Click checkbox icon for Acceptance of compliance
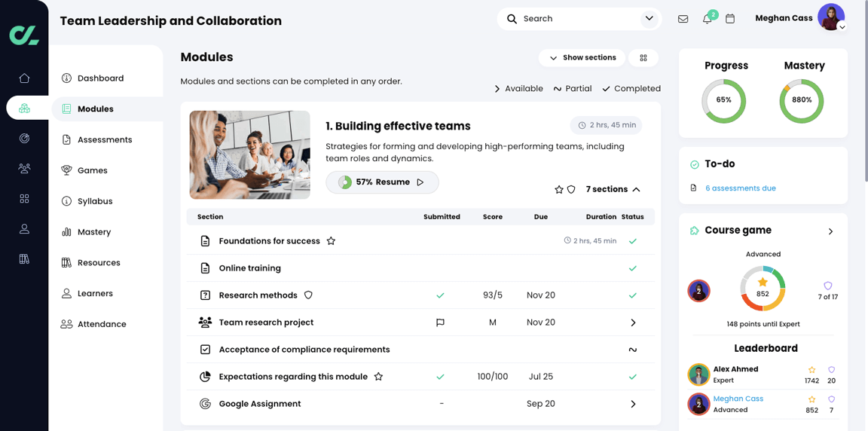The height and width of the screenshot is (431, 868). point(206,349)
